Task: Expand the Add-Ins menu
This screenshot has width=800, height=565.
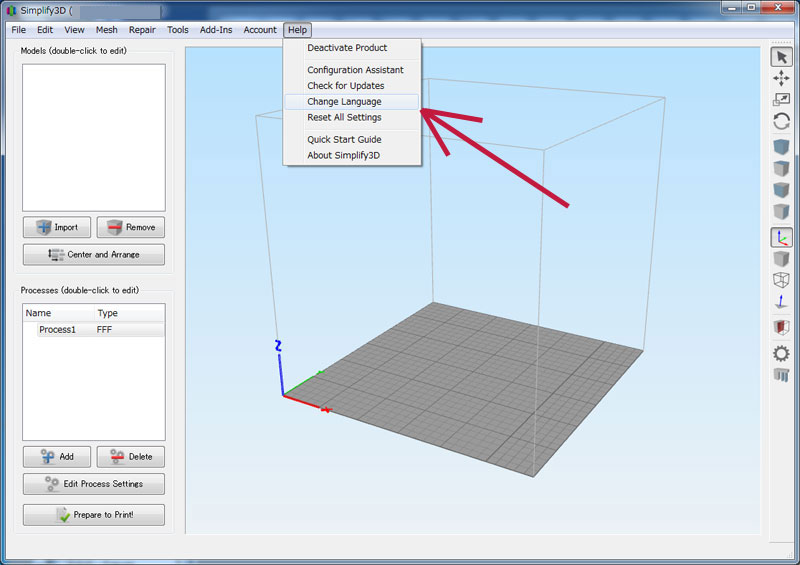Action: 216,30
